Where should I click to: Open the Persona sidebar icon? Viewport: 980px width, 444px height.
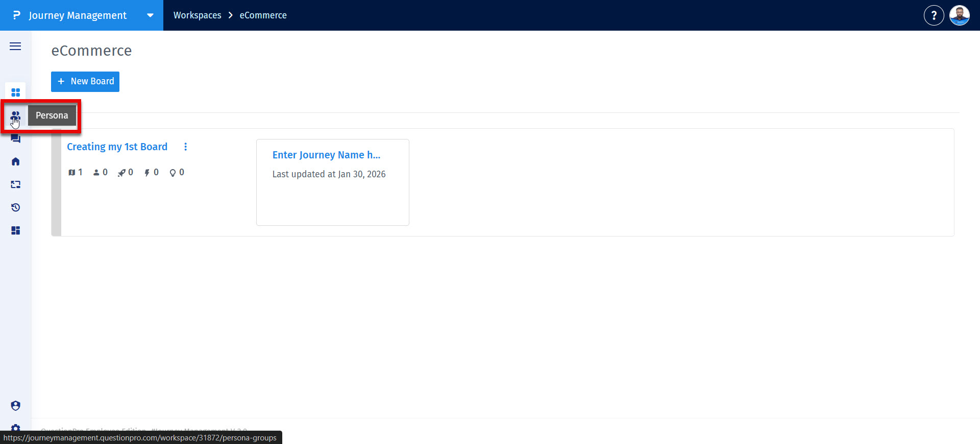pyautogui.click(x=15, y=116)
